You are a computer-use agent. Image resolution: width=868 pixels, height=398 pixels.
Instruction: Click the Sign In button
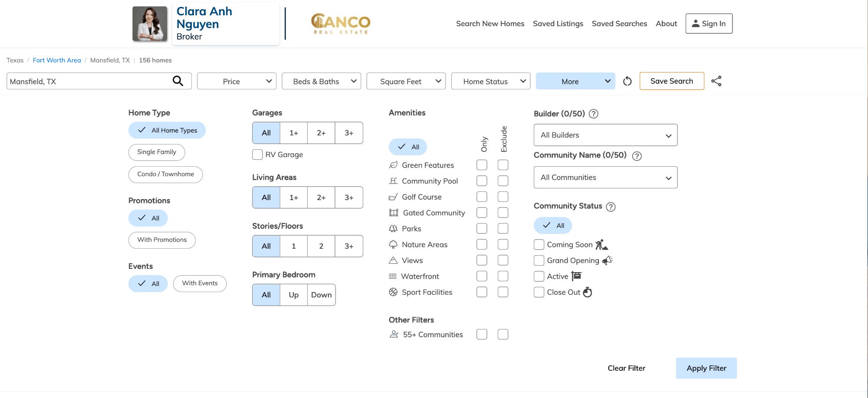[x=709, y=23]
